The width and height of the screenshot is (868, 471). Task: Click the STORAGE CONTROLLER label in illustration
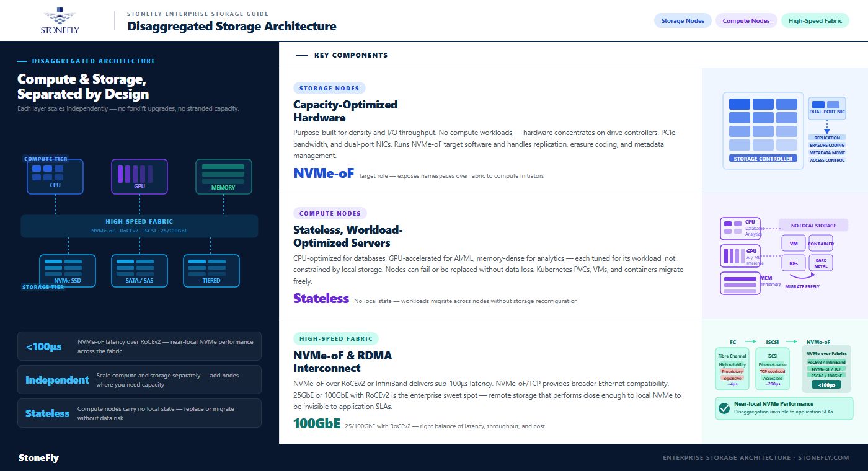[x=763, y=159]
